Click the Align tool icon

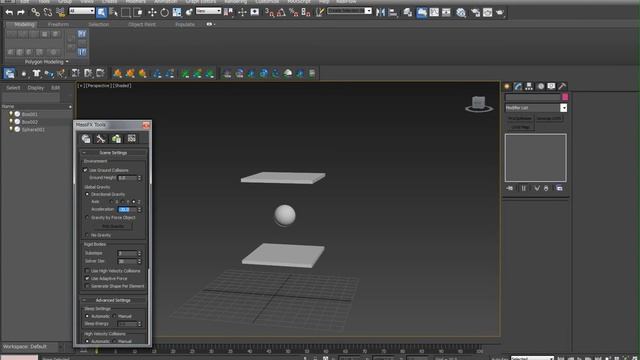coord(393,12)
